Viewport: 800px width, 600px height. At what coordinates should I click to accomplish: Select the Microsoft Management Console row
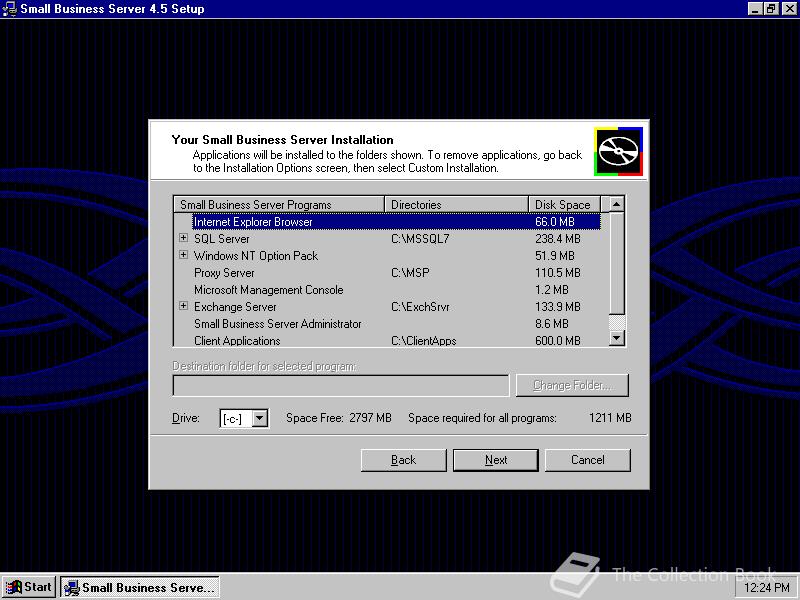pyautogui.click(x=387, y=290)
